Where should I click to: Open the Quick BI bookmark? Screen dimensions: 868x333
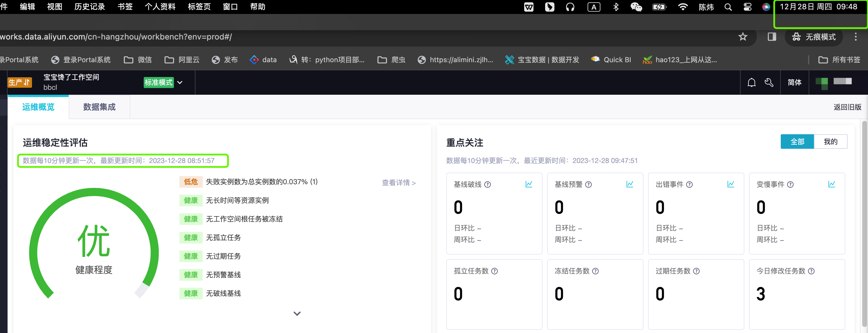pyautogui.click(x=611, y=60)
